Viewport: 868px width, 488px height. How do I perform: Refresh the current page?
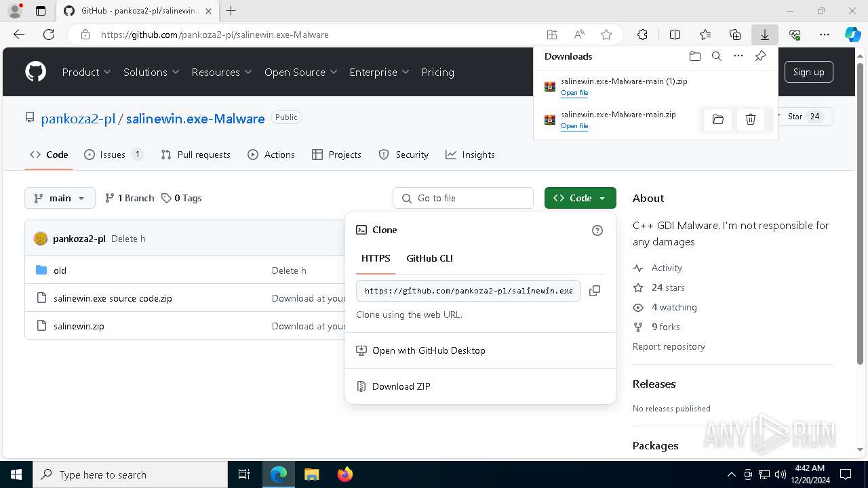(x=49, y=35)
